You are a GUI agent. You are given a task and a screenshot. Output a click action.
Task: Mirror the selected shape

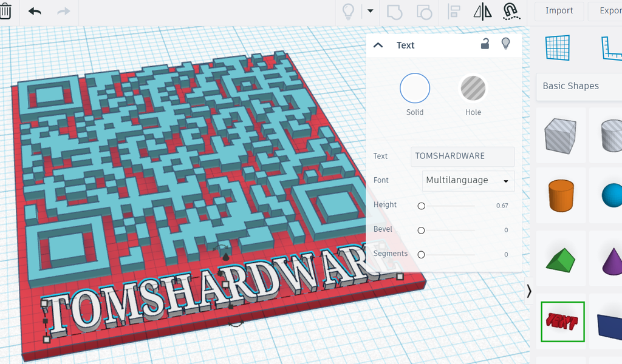tap(482, 11)
